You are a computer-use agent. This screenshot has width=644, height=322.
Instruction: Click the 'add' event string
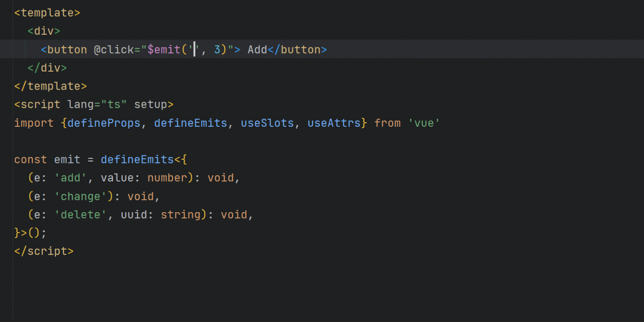70,178
